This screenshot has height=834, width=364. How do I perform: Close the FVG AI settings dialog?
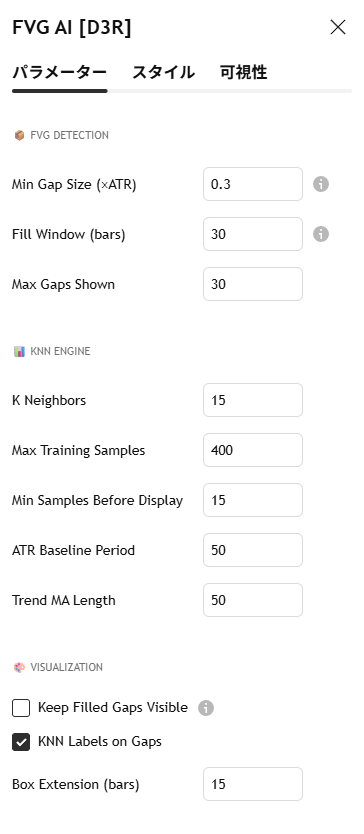tap(338, 27)
